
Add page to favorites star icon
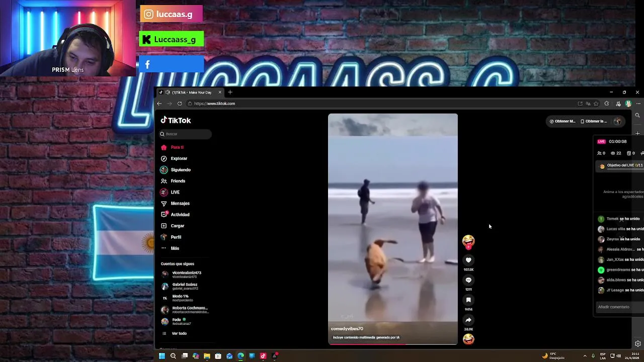tap(596, 104)
